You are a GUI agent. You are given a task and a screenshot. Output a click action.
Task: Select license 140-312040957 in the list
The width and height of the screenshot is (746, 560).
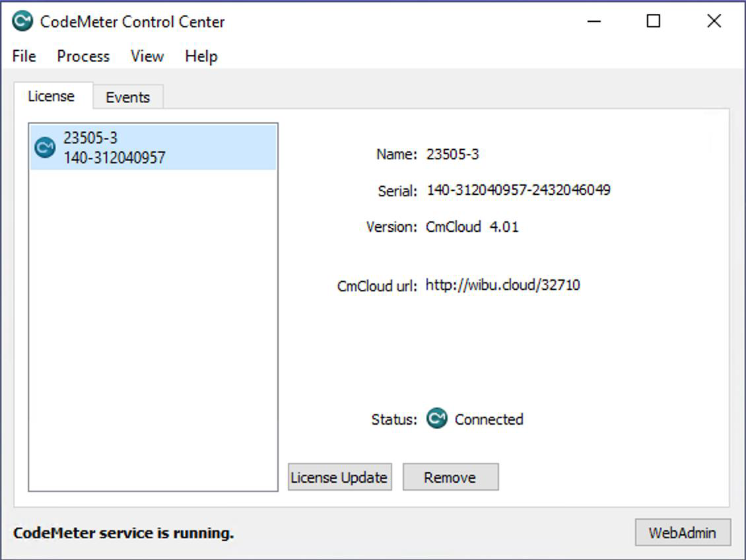(114, 157)
